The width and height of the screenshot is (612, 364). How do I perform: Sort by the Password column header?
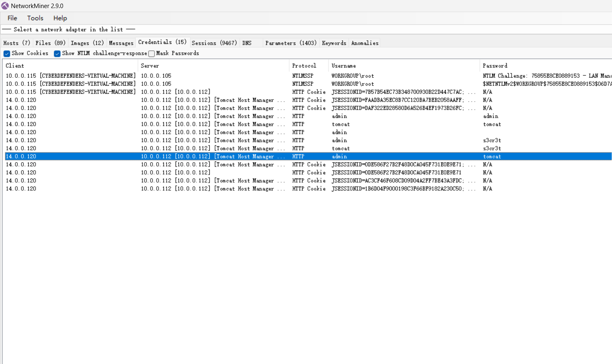click(x=546, y=66)
